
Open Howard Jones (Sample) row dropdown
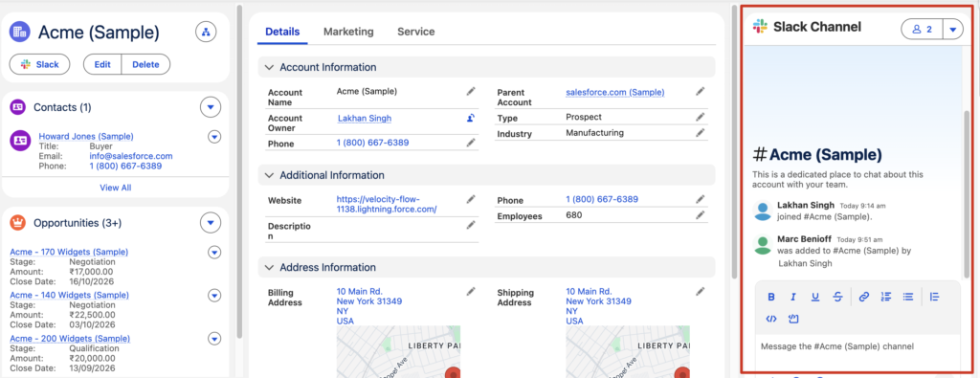tap(214, 136)
